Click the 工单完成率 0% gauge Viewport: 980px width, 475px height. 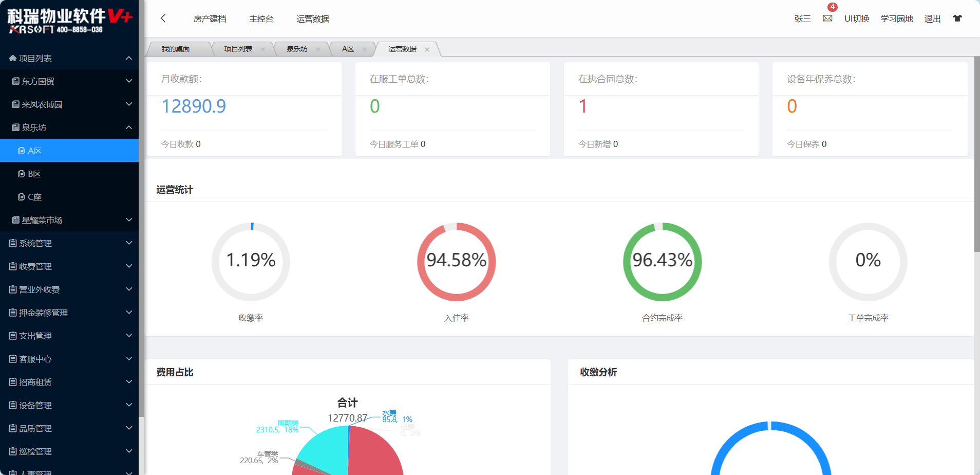(x=868, y=262)
